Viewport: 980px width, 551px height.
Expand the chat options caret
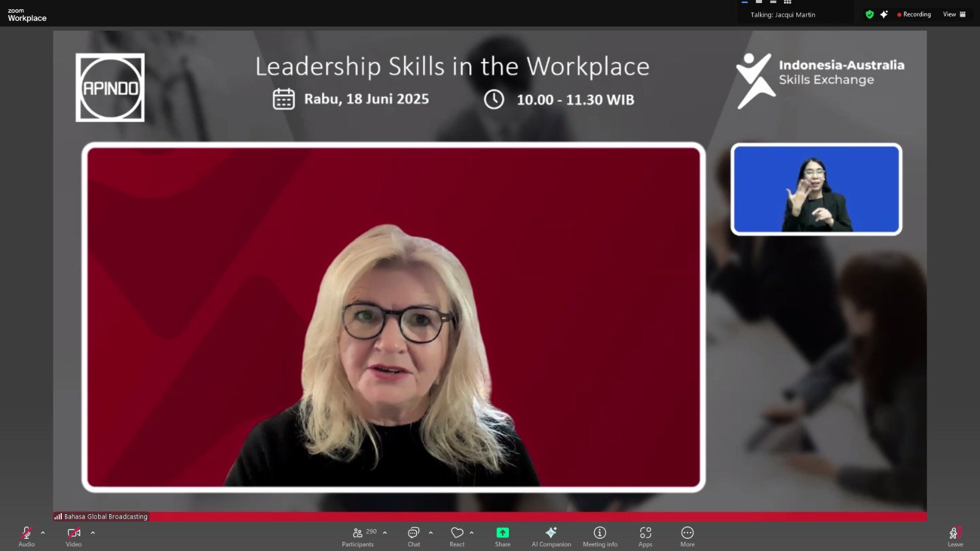tap(431, 533)
